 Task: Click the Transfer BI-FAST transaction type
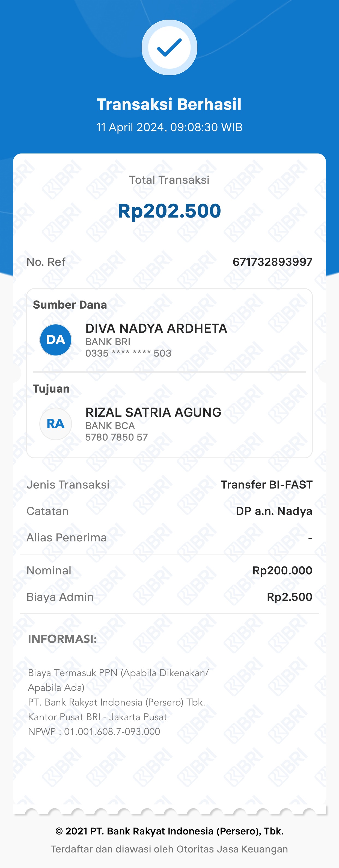pos(266,484)
